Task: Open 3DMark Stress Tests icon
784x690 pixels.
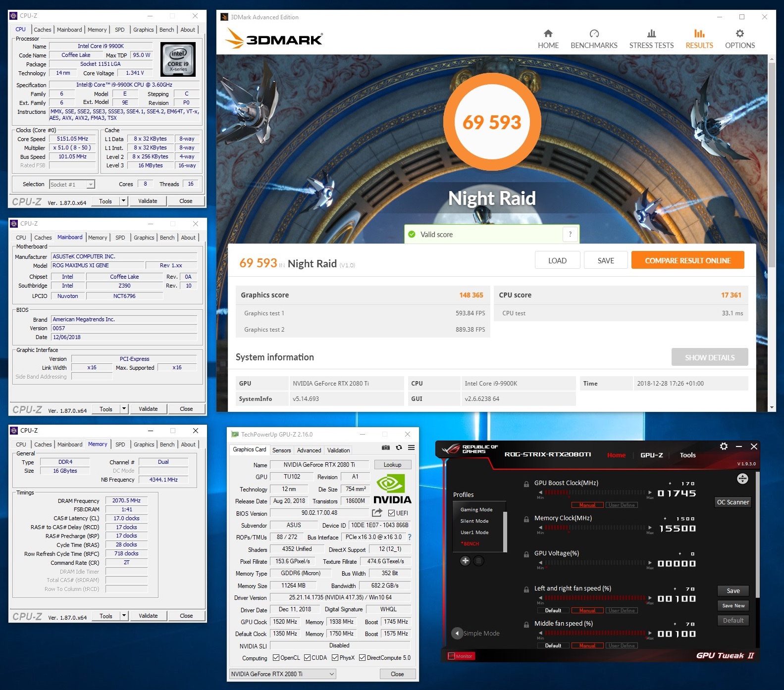Action: point(651,33)
